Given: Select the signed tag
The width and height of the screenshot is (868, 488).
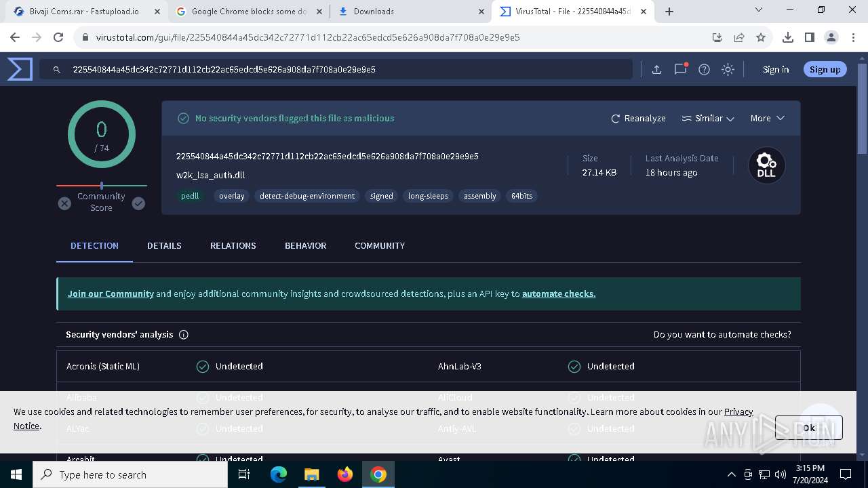Looking at the screenshot, I should point(381,196).
